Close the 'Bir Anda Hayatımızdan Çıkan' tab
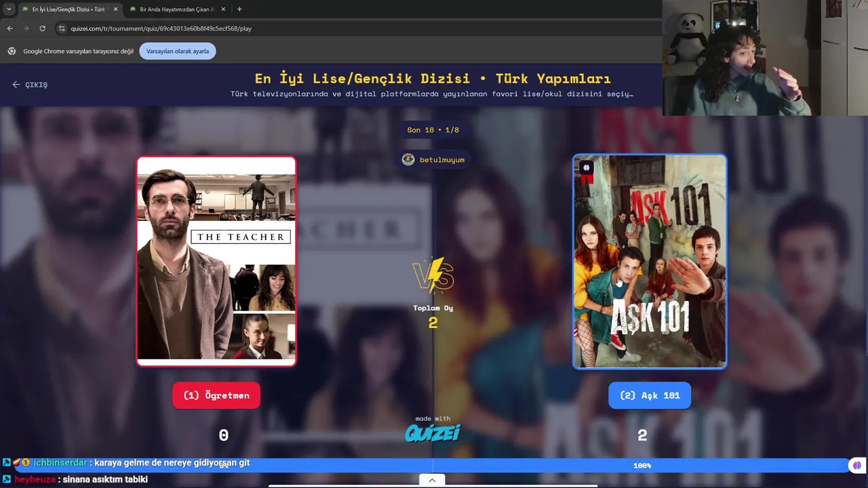This screenshot has height=488, width=868. [x=223, y=9]
